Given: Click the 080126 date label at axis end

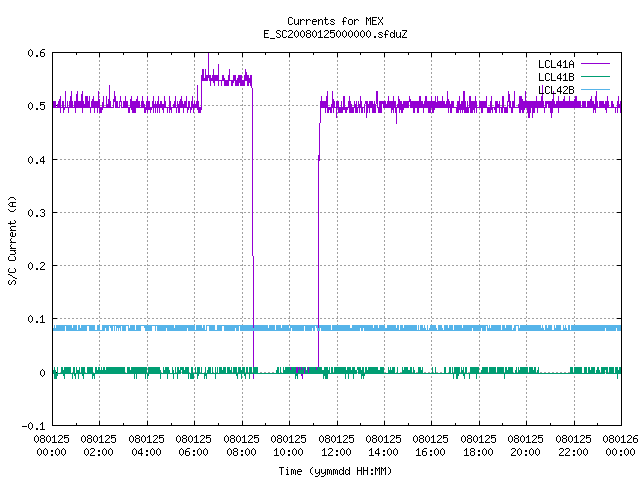Looking at the screenshot, I should [x=620, y=440].
